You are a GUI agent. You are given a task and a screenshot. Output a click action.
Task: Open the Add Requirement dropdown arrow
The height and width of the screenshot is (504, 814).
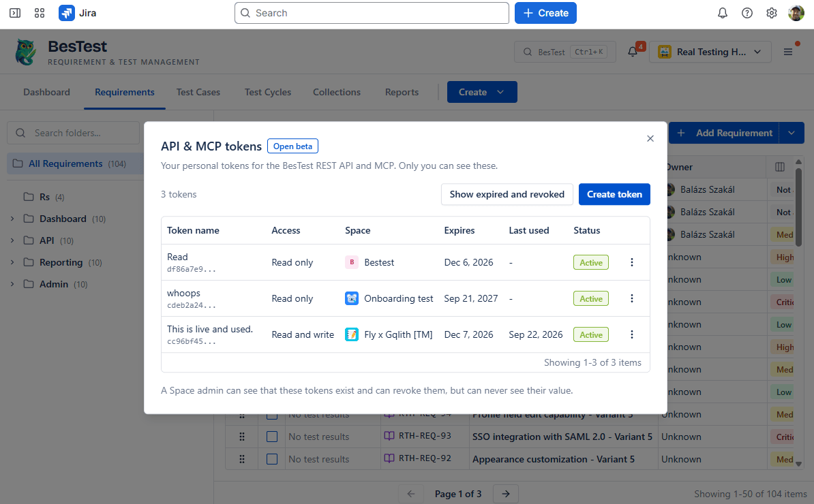click(x=792, y=133)
